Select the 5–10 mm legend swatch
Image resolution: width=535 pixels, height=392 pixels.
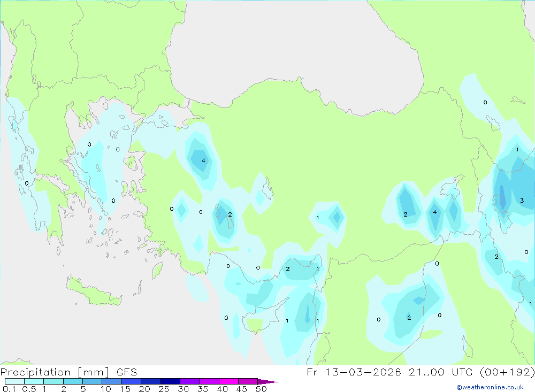pyautogui.click(x=92, y=381)
